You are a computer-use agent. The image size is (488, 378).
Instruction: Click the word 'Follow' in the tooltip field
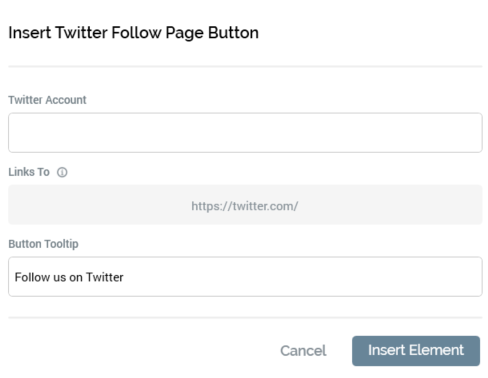tap(32, 277)
